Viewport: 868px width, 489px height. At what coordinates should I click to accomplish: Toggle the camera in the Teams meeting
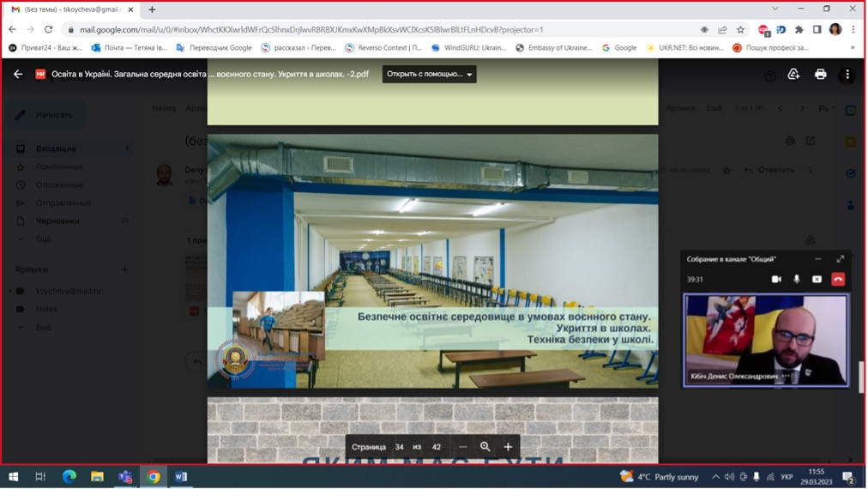pyautogui.click(x=776, y=279)
